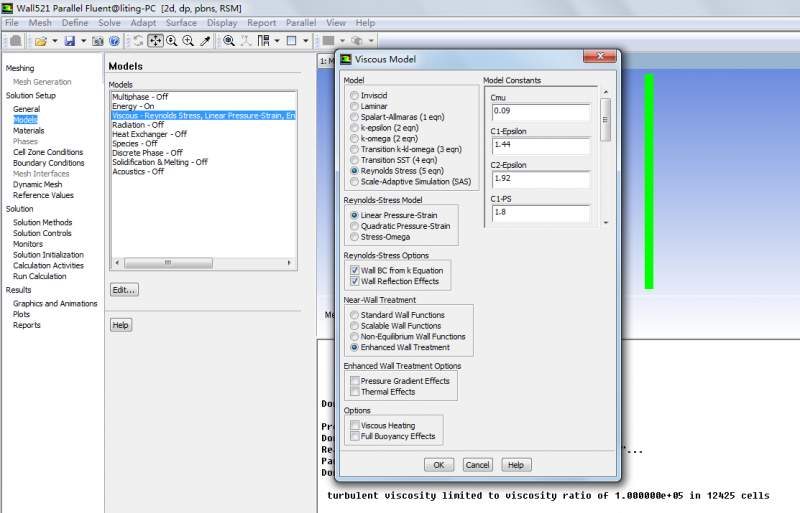The width and height of the screenshot is (800, 513).
Task: Open the Report menu
Action: point(262,23)
